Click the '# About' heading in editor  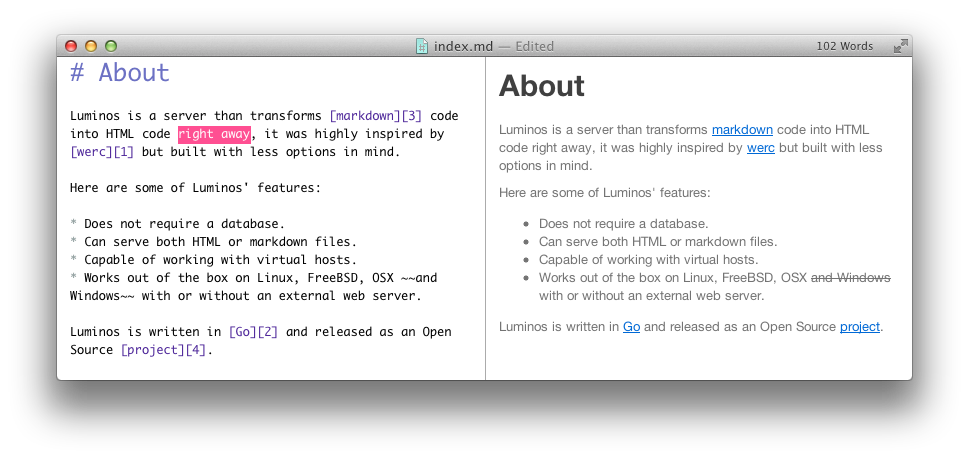tap(120, 73)
